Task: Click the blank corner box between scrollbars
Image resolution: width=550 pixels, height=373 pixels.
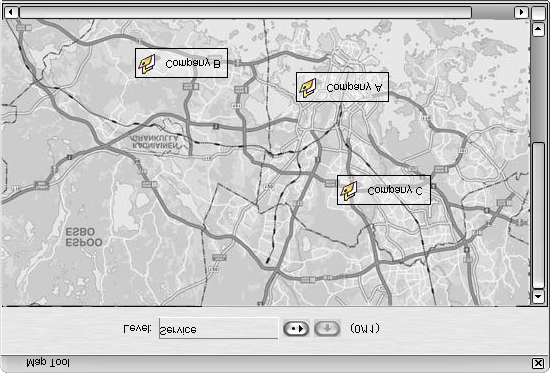Action: pyautogui.click(x=538, y=13)
